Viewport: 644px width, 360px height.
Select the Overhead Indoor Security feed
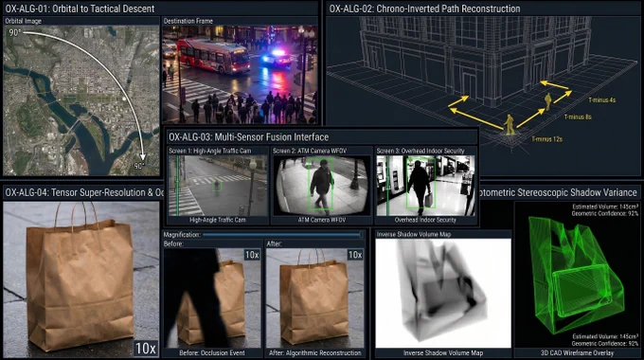(425, 186)
